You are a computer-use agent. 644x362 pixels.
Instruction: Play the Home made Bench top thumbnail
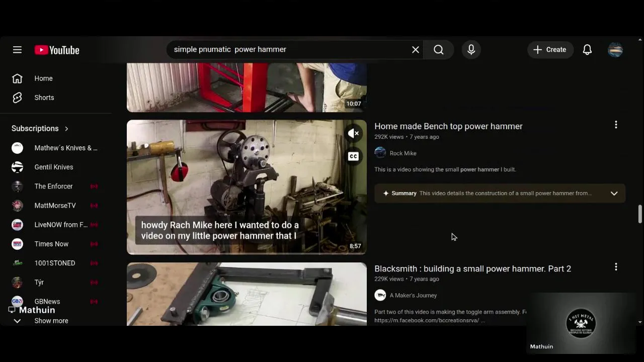click(x=247, y=187)
